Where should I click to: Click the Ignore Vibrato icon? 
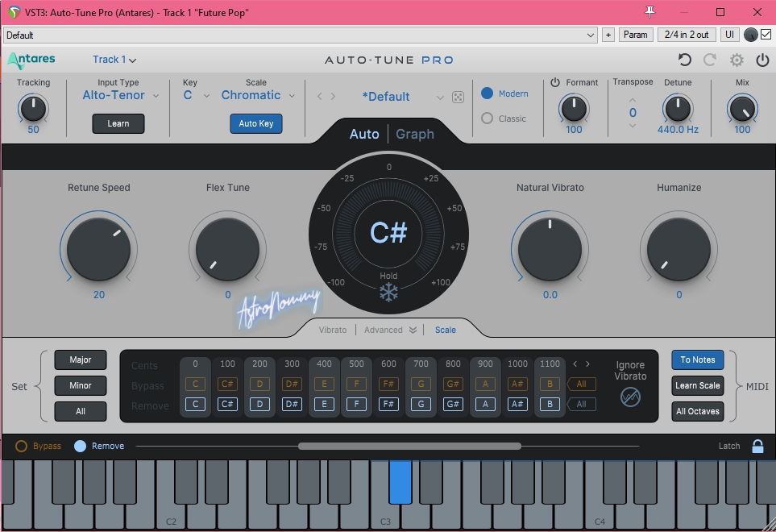(630, 397)
